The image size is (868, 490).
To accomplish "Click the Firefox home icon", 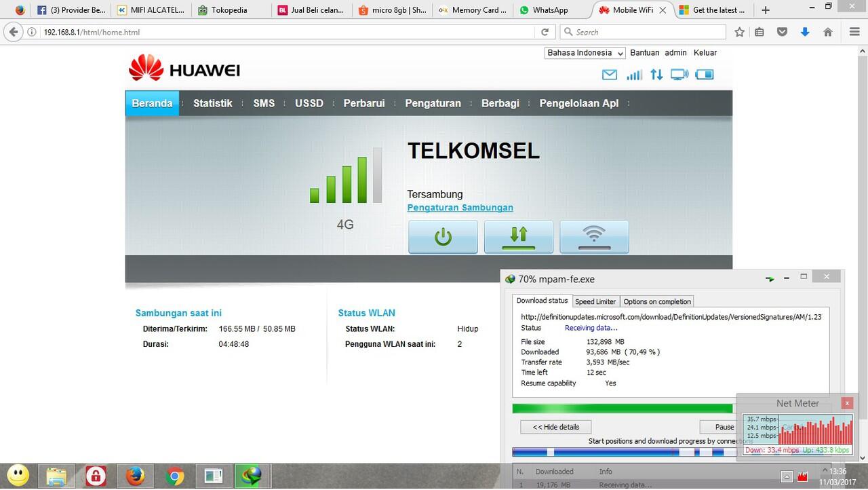I will [828, 32].
